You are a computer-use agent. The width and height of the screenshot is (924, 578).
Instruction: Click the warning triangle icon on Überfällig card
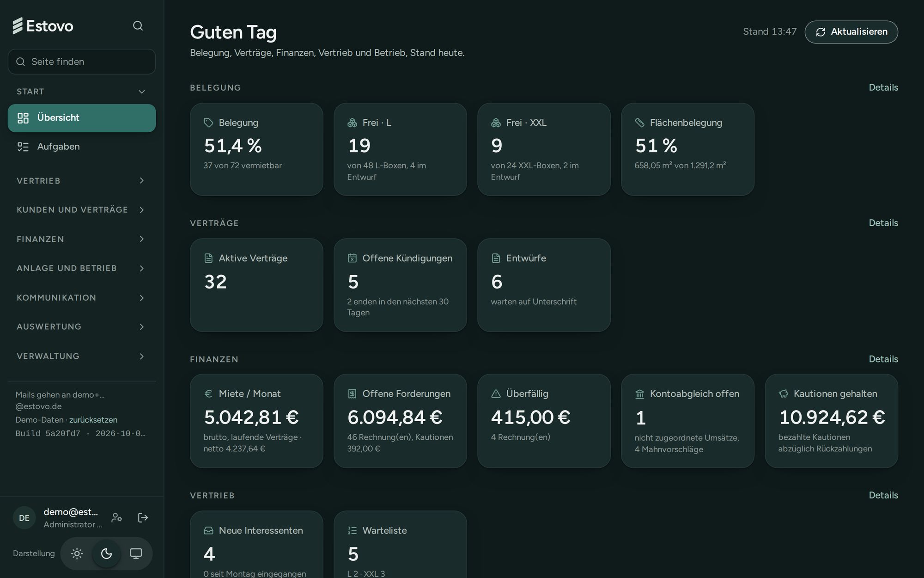496,394
